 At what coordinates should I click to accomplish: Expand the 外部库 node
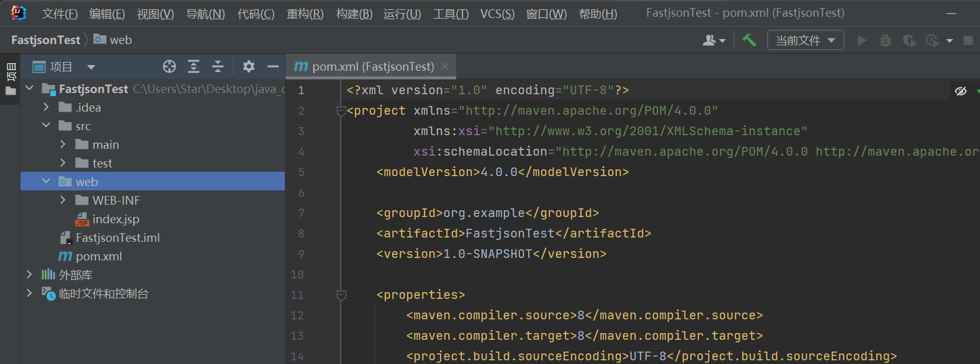[29, 275]
